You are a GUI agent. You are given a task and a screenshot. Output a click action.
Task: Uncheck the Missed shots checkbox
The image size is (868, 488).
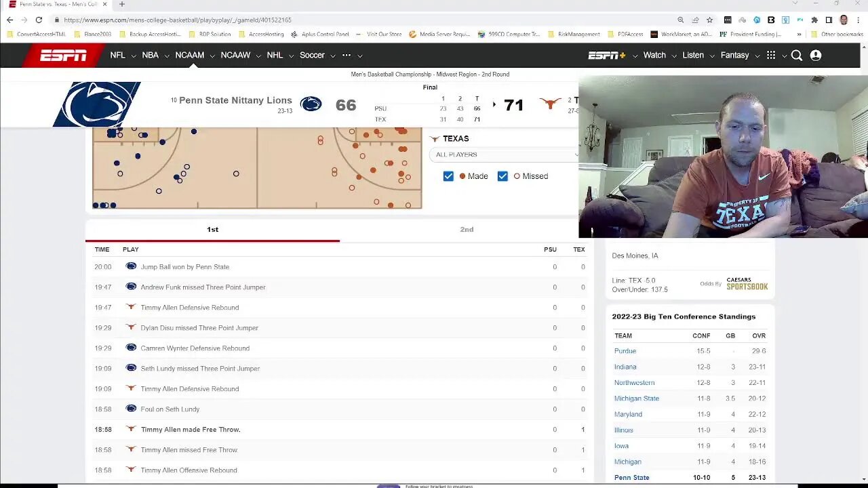502,176
